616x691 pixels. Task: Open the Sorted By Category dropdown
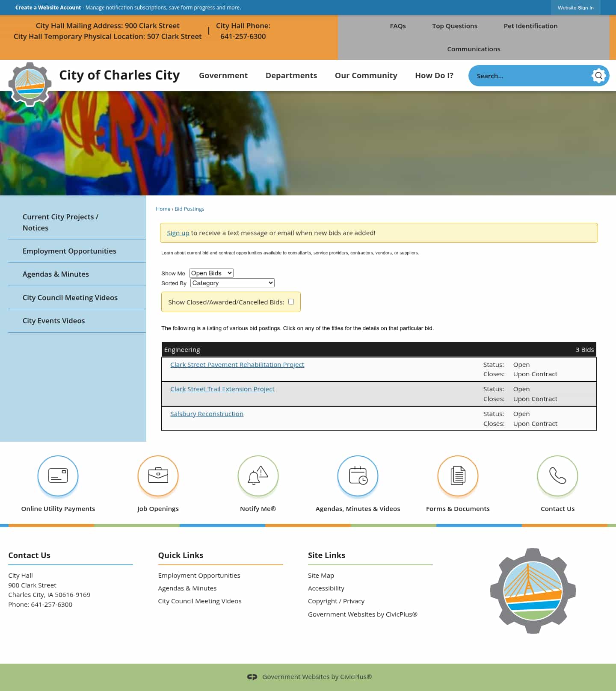[232, 283]
